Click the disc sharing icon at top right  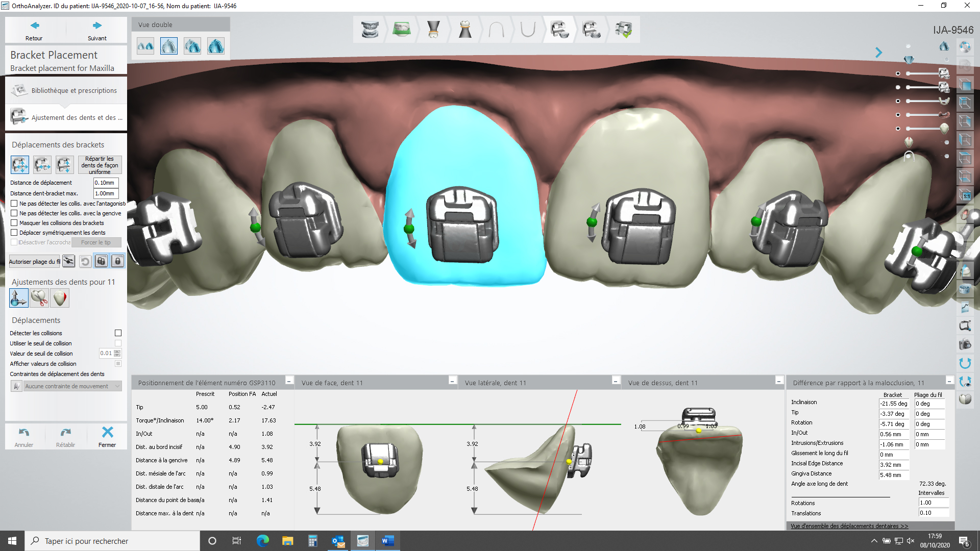(x=965, y=47)
